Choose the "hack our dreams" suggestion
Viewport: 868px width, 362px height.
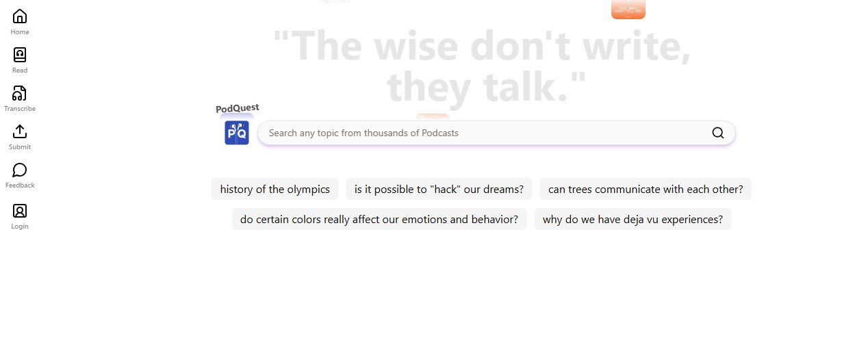pyautogui.click(x=439, y=190)
